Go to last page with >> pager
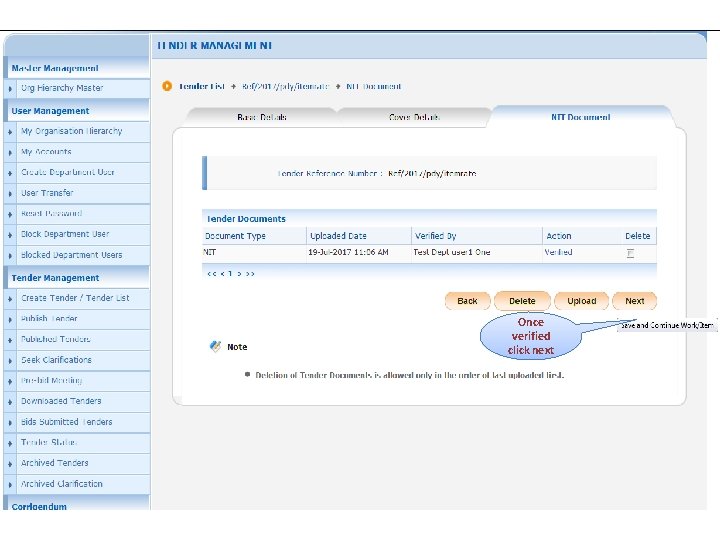 [x=250, y=274]
